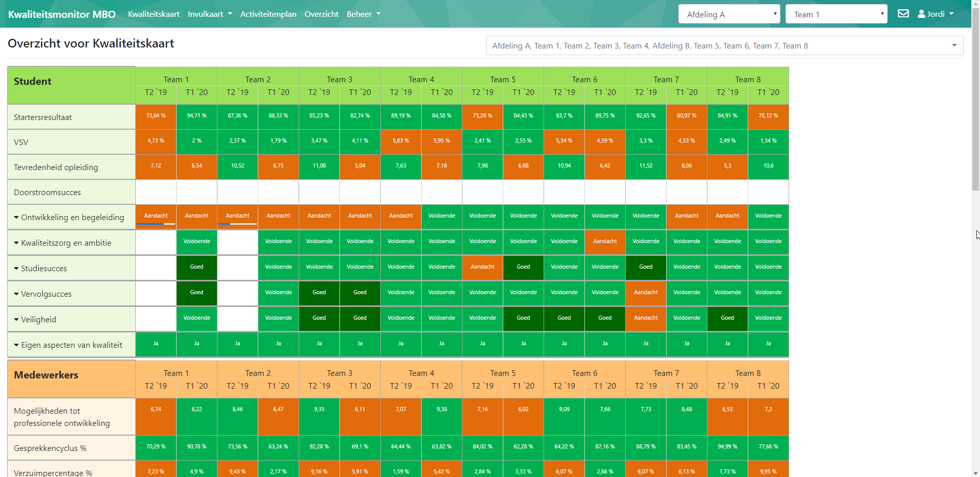Open the Invulkaart dropdown menu
This screenshot has width=980, height=477.
tap(209, 14)
